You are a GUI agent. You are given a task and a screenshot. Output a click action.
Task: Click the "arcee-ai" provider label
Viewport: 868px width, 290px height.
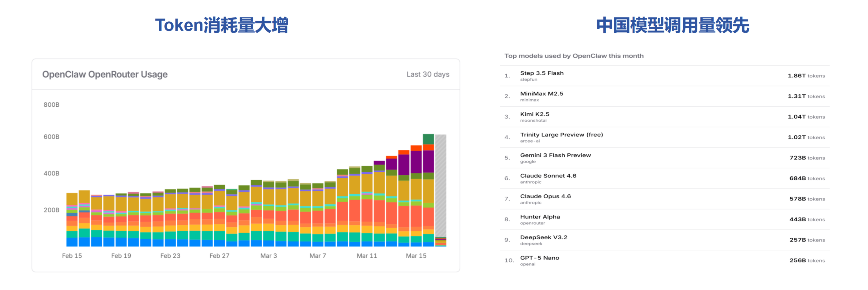pos(530,141)
